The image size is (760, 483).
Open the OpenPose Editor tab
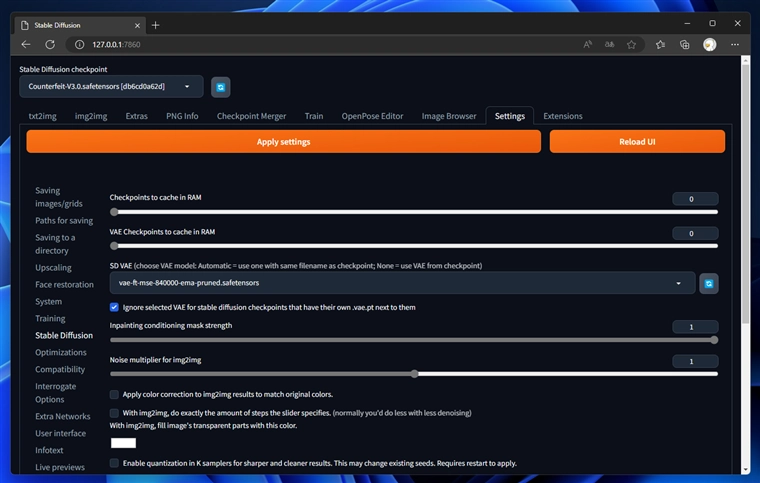coord(372,116)
